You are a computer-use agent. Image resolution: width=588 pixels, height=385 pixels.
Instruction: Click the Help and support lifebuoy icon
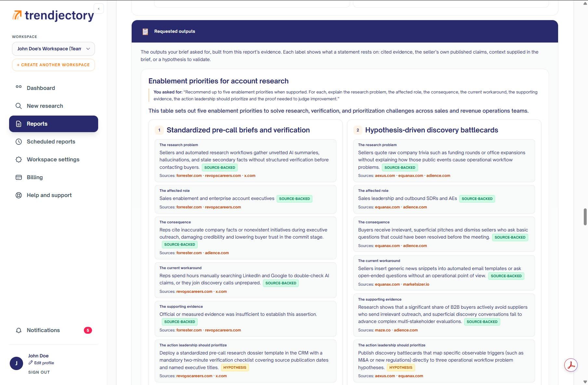pos(19,195)
